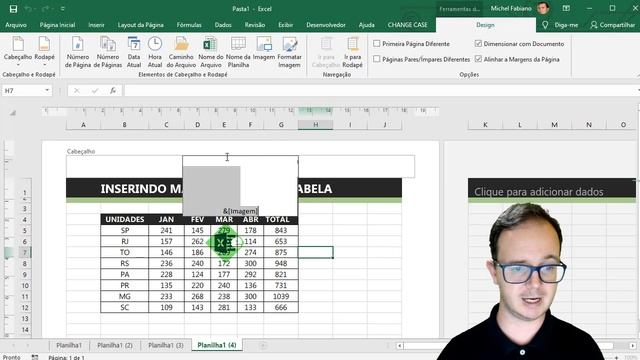Click the Compartilhar share button
Screen dimensions: 640x360
[613, 25]
